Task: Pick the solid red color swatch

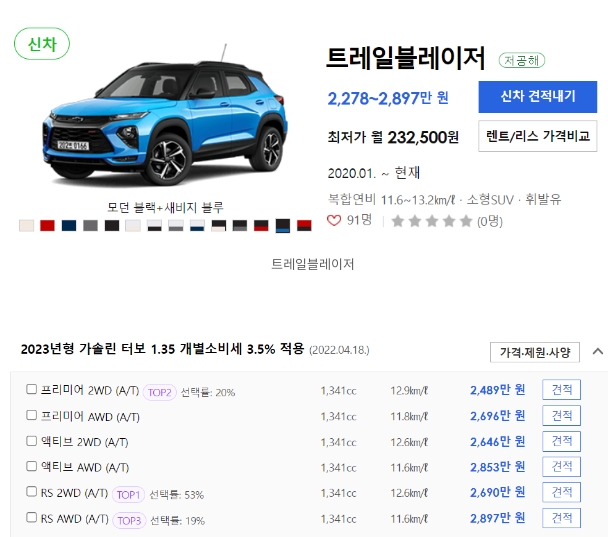Action: pyautogui.click(x=47, y=225)
